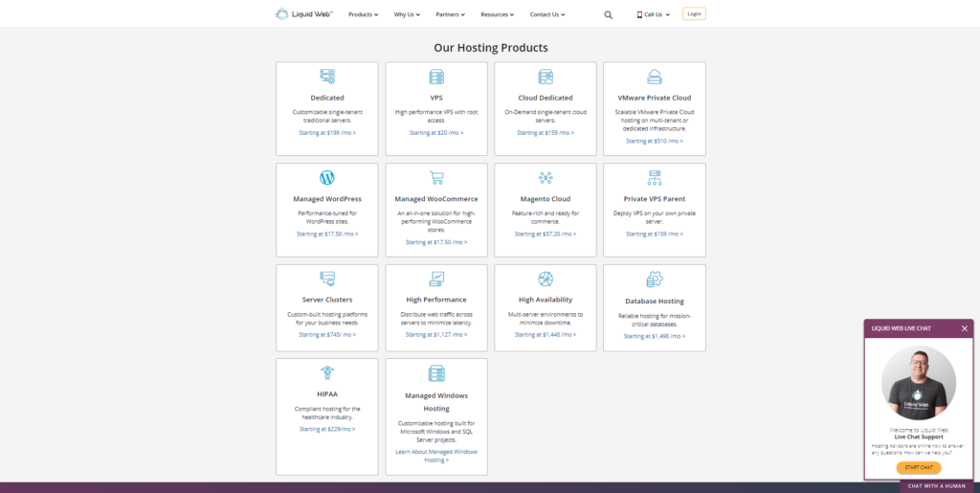Expand the Products menu
The image size is (980, 493).
click(363, 14)
